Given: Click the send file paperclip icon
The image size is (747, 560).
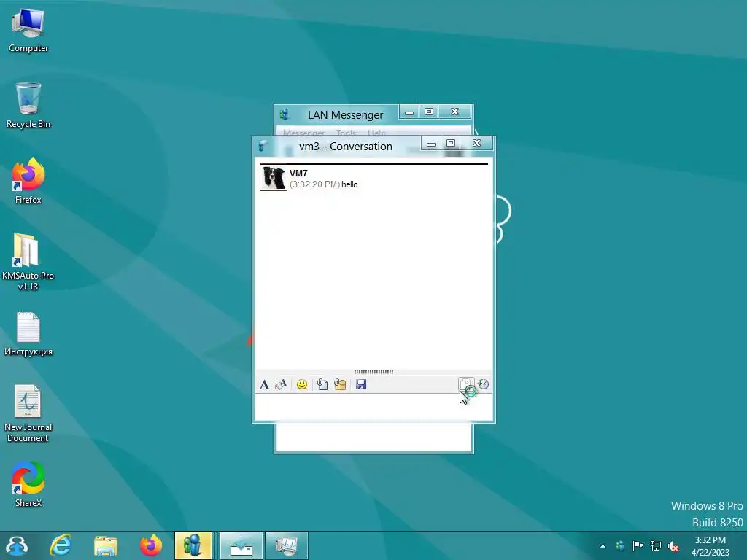Looking at the screenshot, I should 322,384.
